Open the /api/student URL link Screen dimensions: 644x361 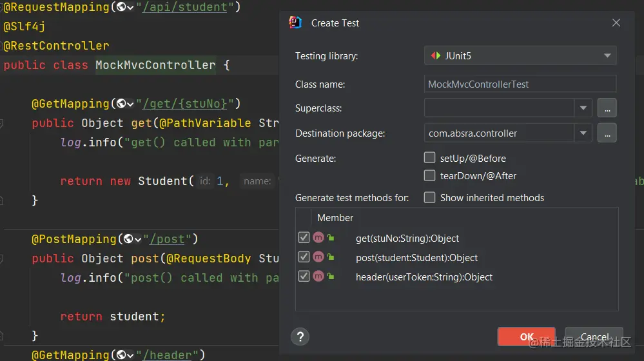(x=184, y=7)
